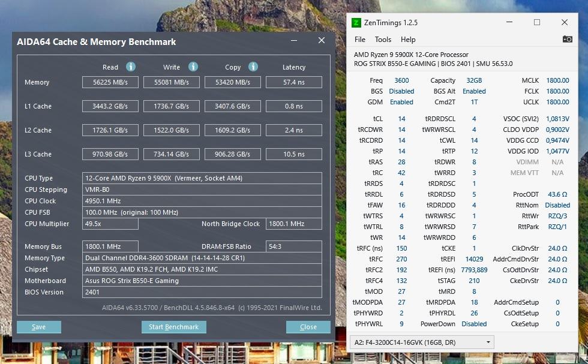Click the tPHYRDL value 26
588x364 pixels.
pyautogui.click(x=474, y=313)
